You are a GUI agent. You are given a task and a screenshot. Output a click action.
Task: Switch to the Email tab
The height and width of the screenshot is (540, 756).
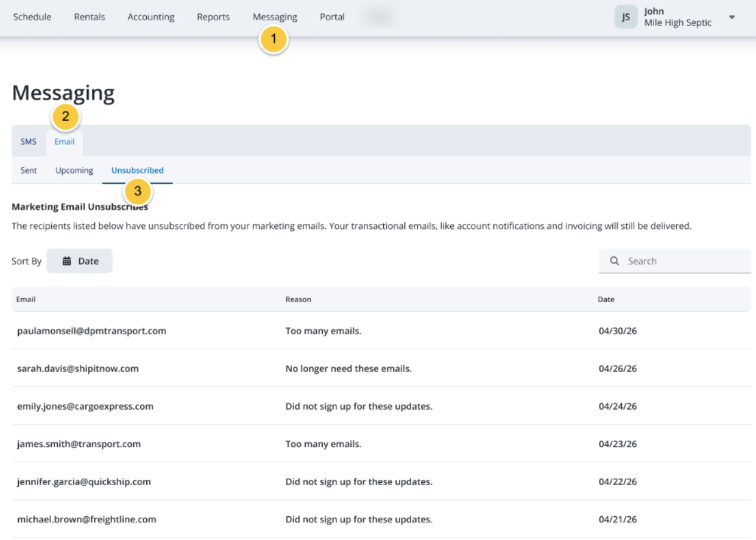[x=65, y=142]
